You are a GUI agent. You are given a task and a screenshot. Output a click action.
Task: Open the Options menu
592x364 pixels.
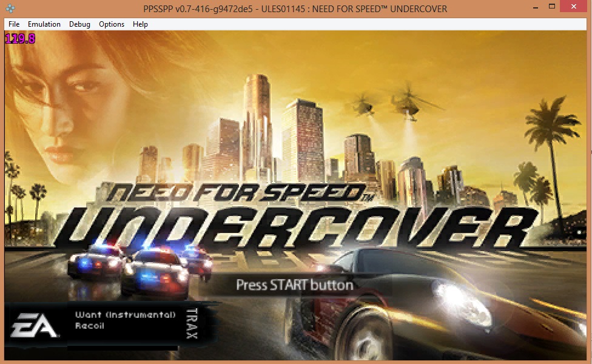click(112, 24)
